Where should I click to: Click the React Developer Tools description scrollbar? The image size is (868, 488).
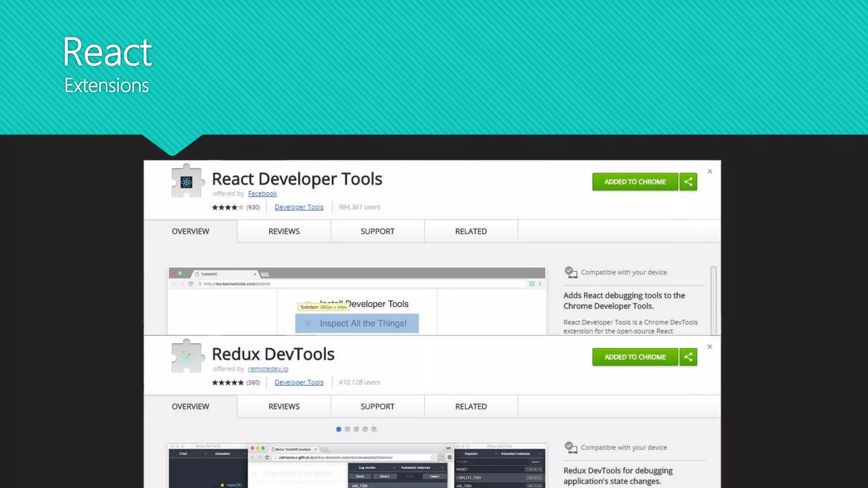click(714, 300)
